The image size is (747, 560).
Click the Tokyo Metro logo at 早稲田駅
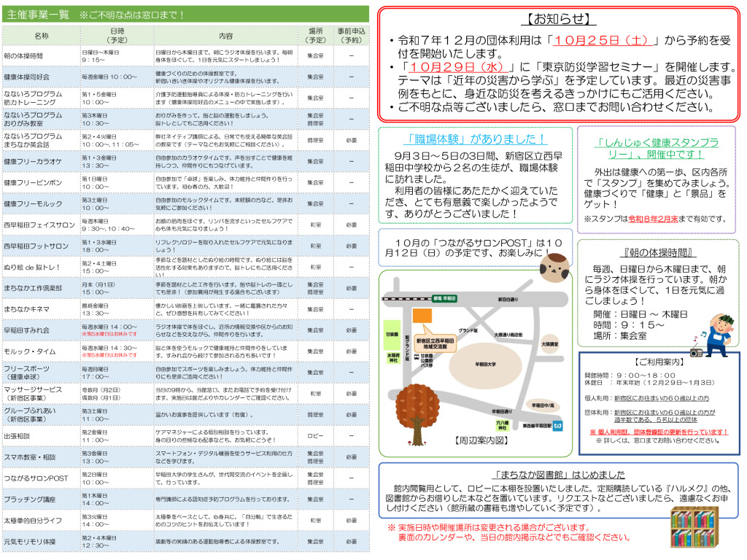pos(558,425)
